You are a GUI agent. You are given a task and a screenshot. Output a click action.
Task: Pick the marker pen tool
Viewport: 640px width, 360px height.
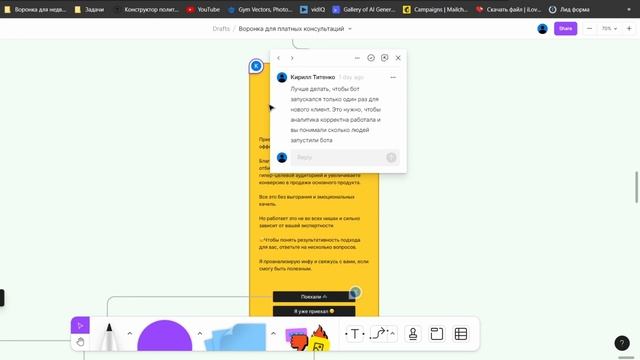pos(109,336)
